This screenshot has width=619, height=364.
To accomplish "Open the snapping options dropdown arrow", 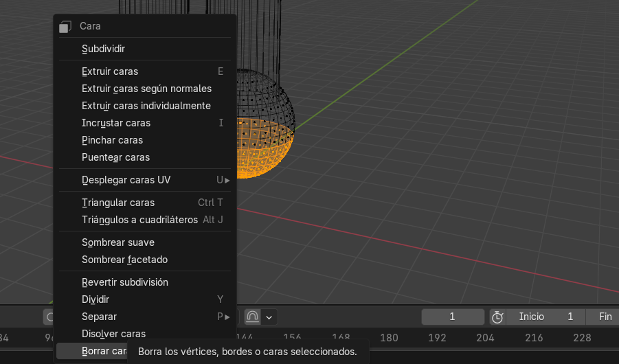I will 269,317.
